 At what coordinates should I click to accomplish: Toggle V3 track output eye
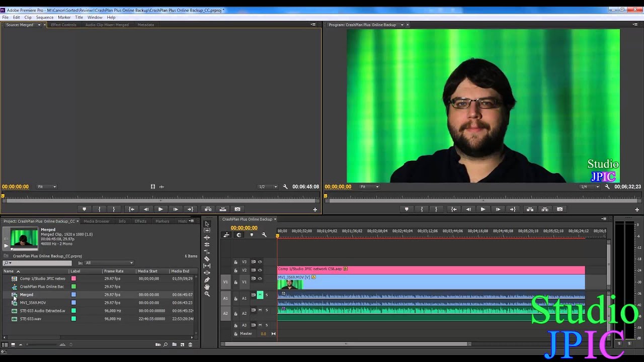click(x=260, y=261)
